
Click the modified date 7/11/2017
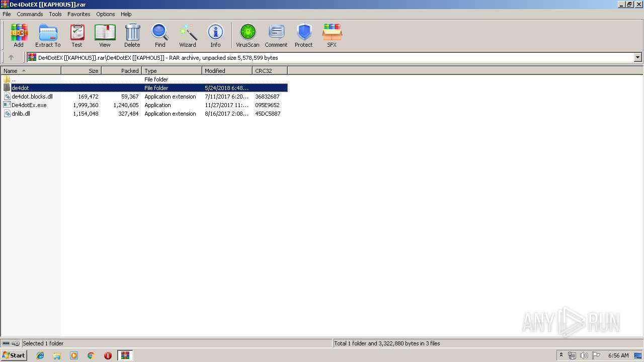[226, 97]
